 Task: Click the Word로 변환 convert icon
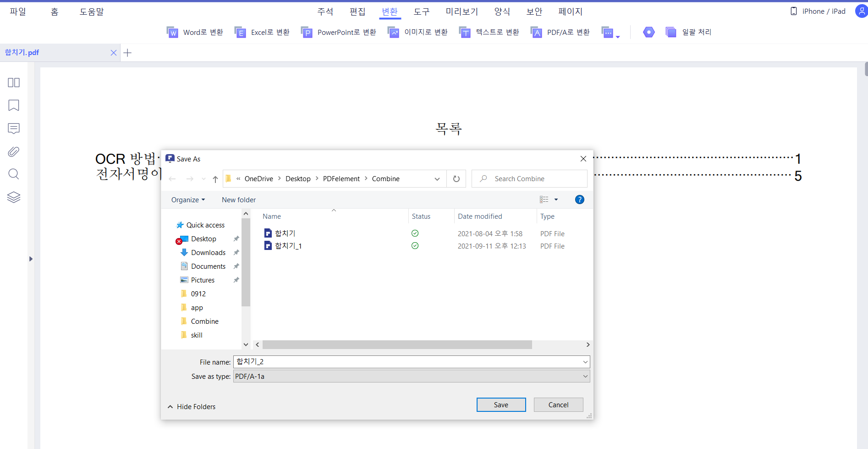(172, 32)
